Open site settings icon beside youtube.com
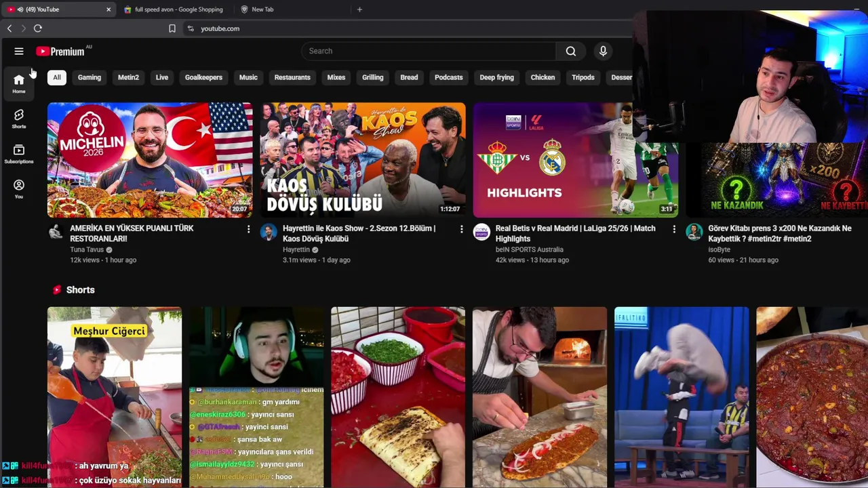 coord(191,28)
